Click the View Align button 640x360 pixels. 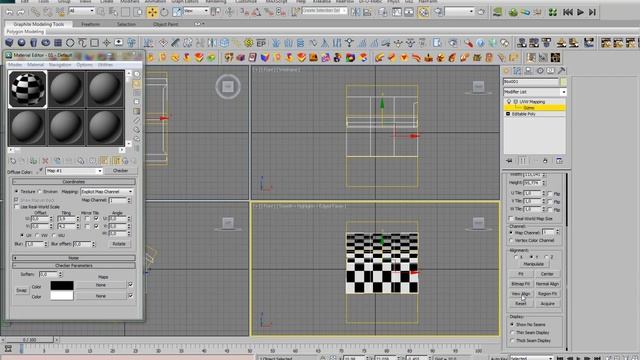521,293
